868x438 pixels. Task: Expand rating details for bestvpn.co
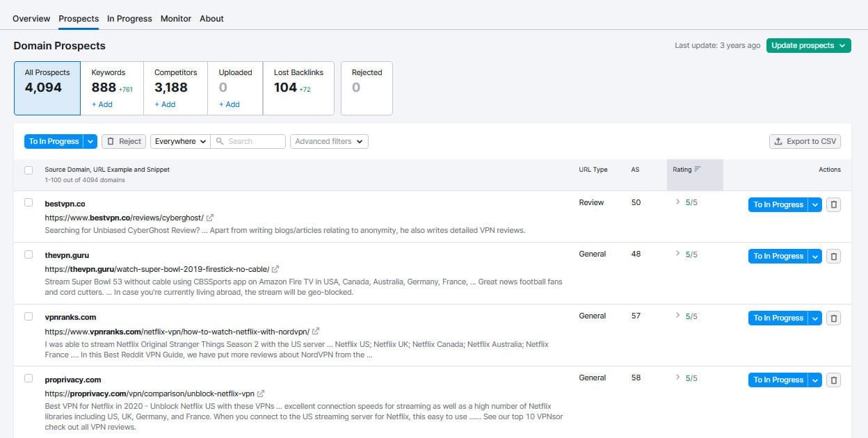(678, 202)
